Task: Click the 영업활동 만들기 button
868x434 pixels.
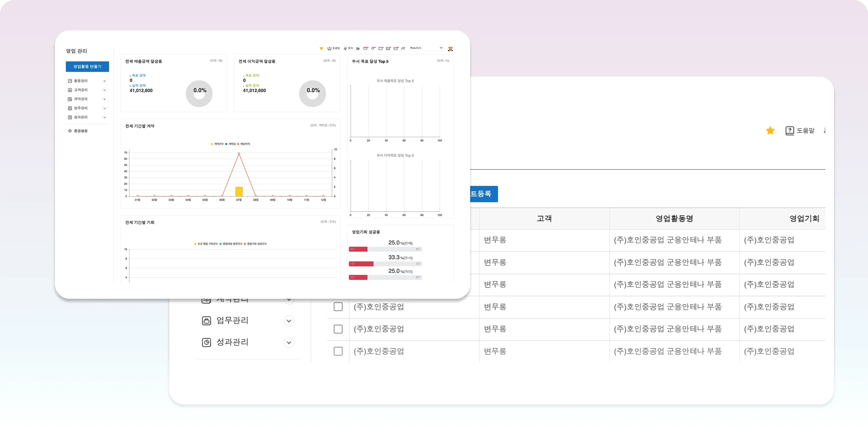Action: pyautogui.click(x=87, y=67)
